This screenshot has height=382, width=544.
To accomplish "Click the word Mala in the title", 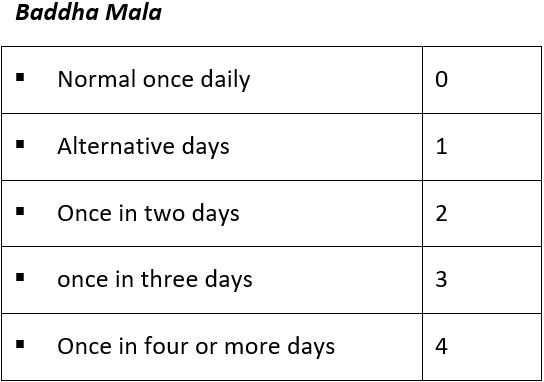I will point(133,12).
